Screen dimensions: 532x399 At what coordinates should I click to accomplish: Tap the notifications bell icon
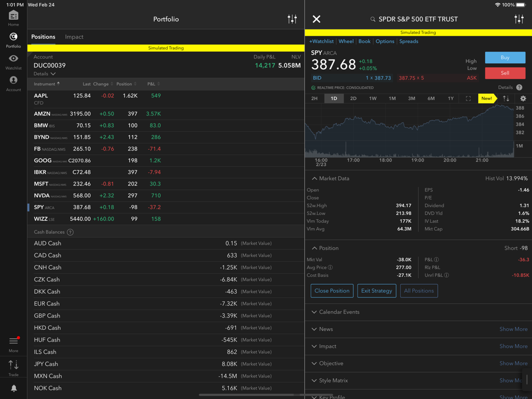(14, 388)
